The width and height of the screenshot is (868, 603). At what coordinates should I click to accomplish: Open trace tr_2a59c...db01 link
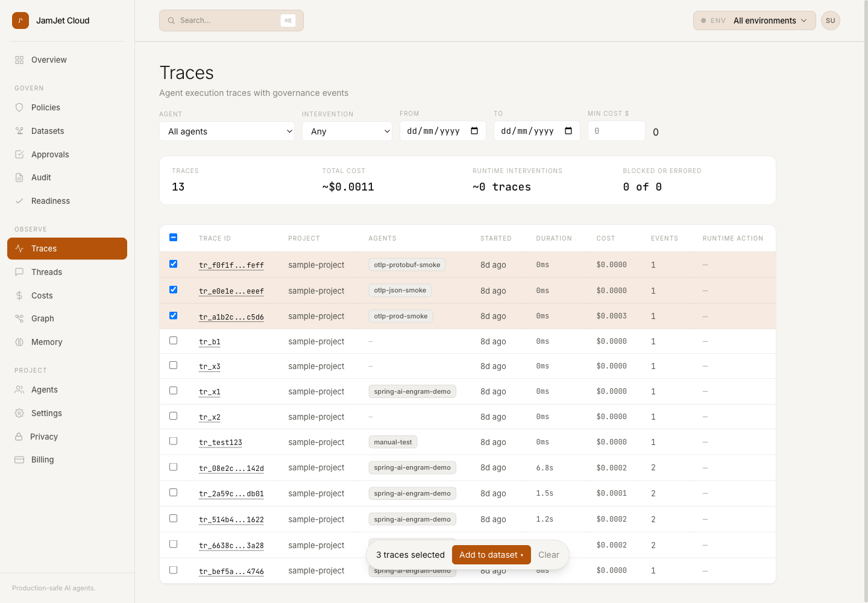tap(231, 494)
